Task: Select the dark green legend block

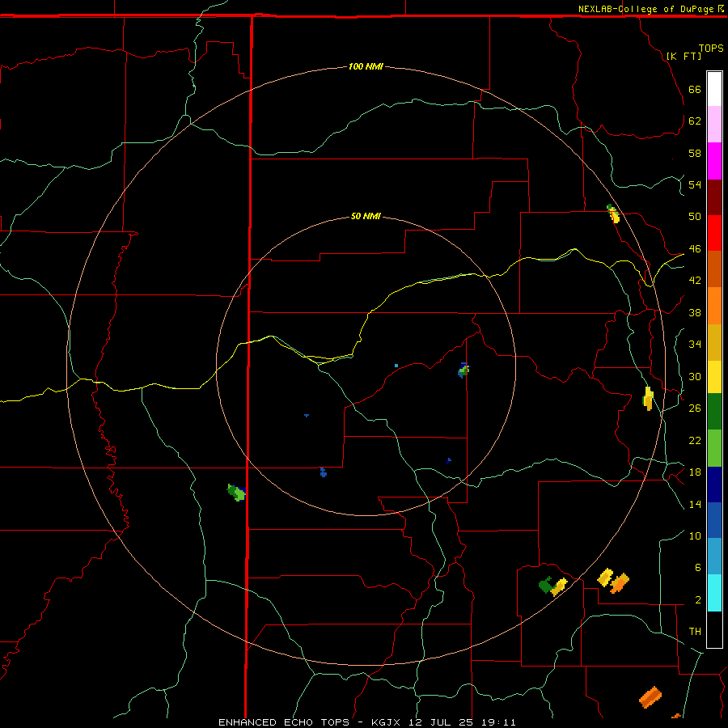Action: (714, 412)
